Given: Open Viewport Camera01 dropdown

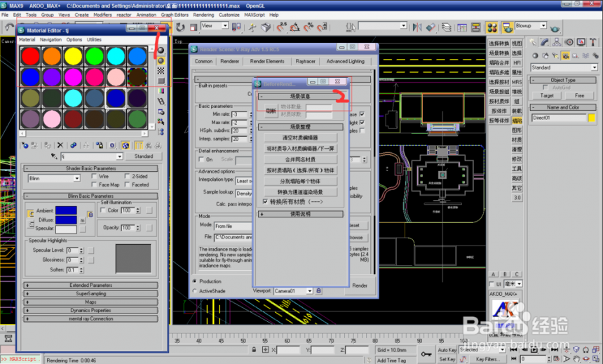Looking at the screenshot, I should point(309,291).
